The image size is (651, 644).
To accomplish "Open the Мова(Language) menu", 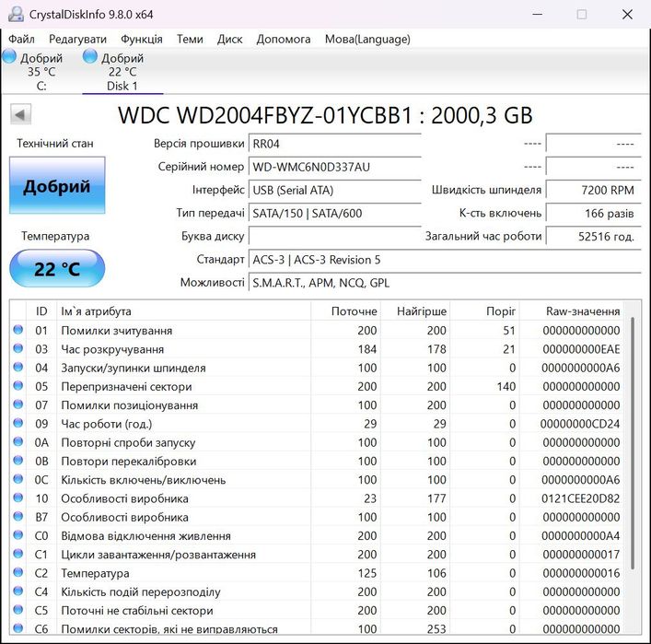I will click(367, 39).
